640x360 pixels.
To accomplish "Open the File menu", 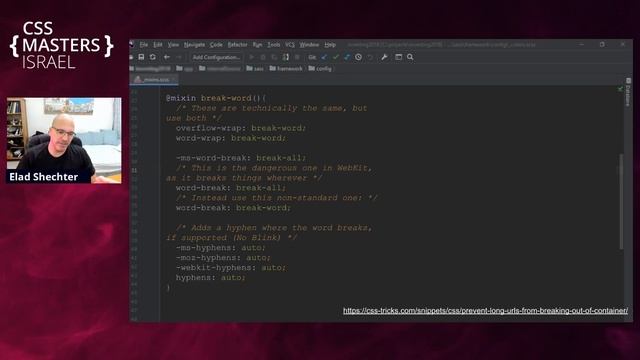I will [x=144, y=44].
